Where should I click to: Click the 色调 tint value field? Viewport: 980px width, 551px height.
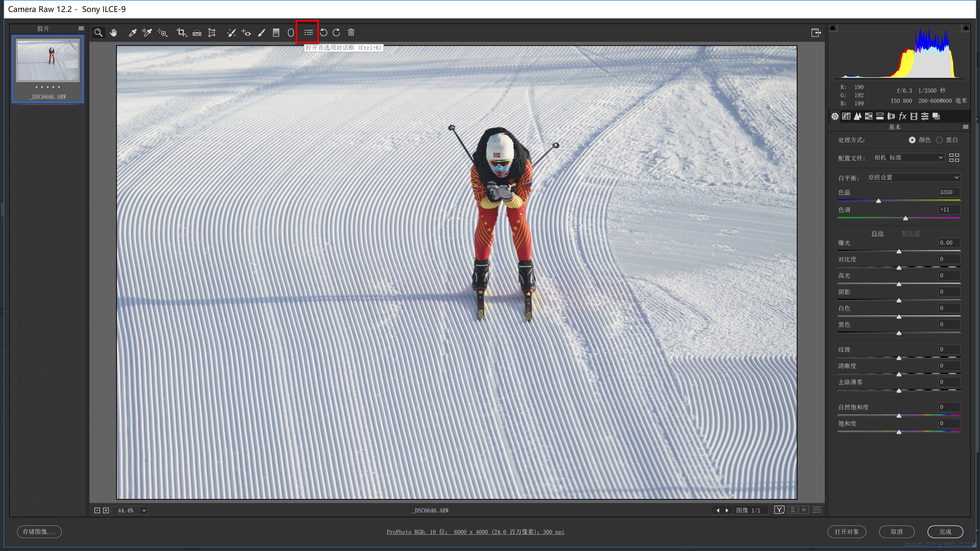(x=949, y=209)
